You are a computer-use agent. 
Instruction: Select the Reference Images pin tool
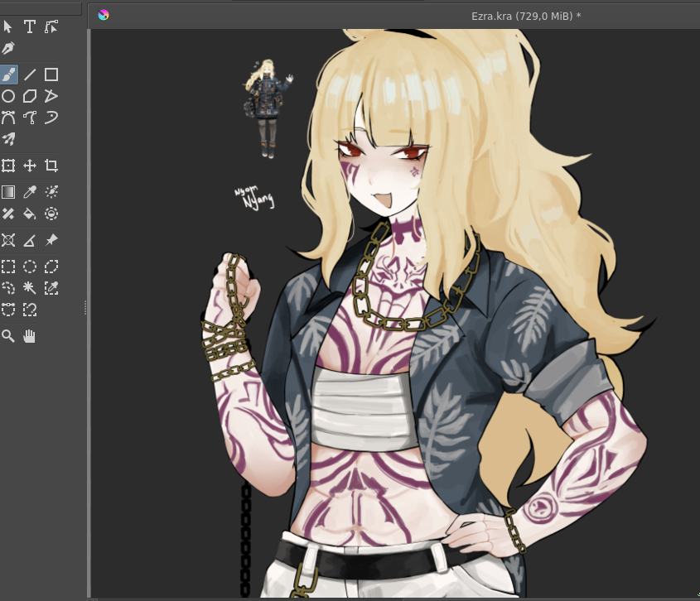click(x=51, y=241)
